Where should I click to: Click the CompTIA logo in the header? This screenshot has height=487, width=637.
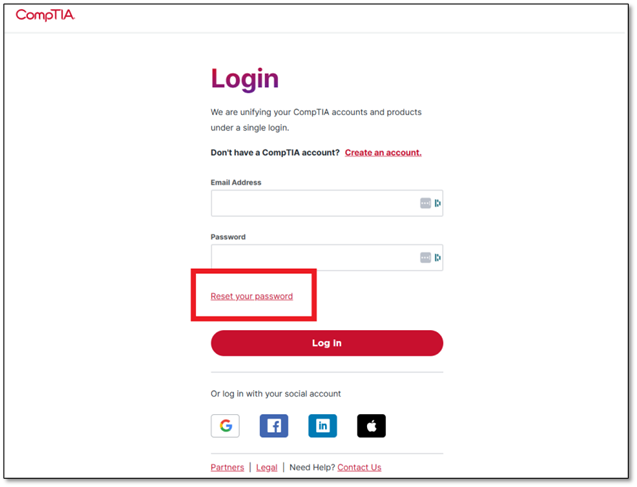[x=45, y=15]
